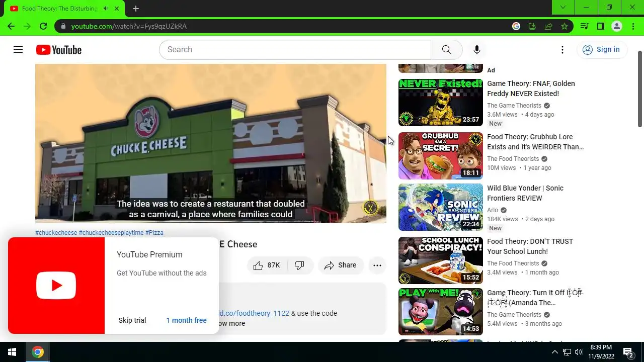Select the Food Theory browser tab

(64, 9)
